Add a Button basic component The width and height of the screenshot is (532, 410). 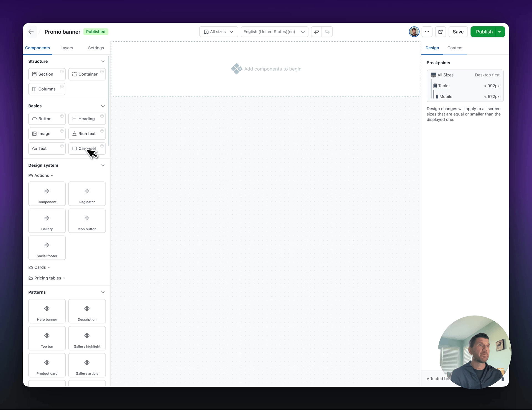click(x=47, y=119)
